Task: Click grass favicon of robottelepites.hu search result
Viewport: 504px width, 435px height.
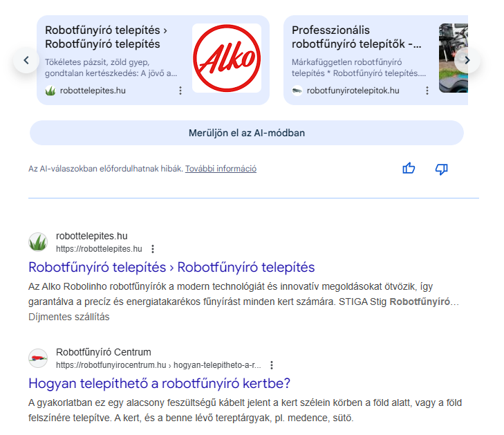Action: click(x=38, y=242)
